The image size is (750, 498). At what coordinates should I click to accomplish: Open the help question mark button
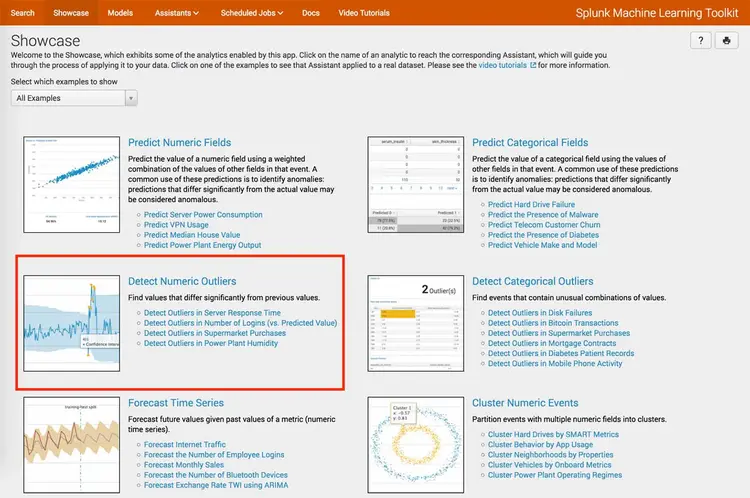[x=701, y=41]
